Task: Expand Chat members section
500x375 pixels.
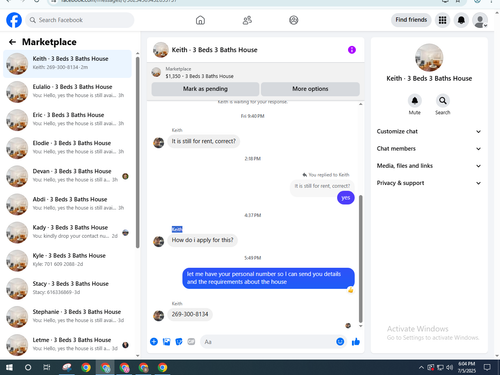Action: (429, 149)
